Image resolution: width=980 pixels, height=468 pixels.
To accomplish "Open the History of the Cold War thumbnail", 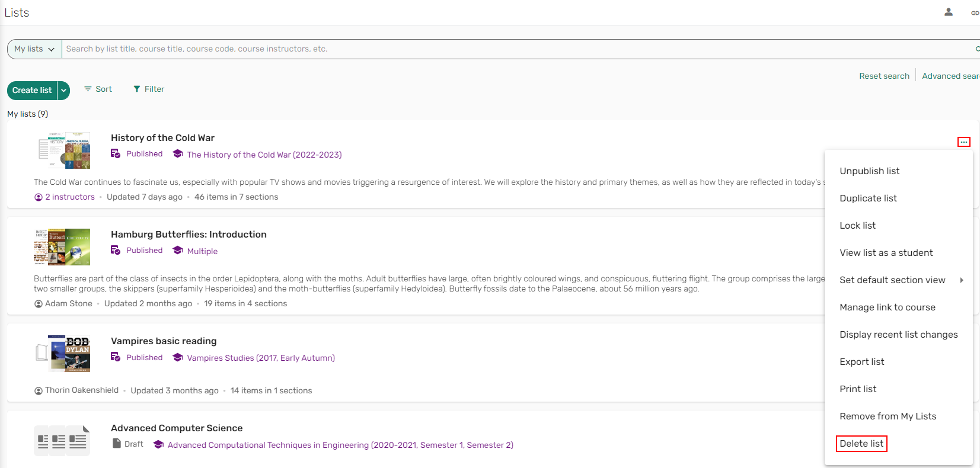I will point(62,150).
